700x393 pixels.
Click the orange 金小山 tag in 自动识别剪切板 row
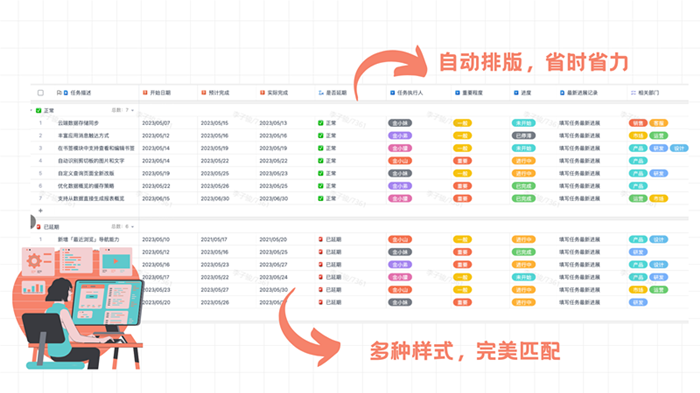click(x=400, y=161)
